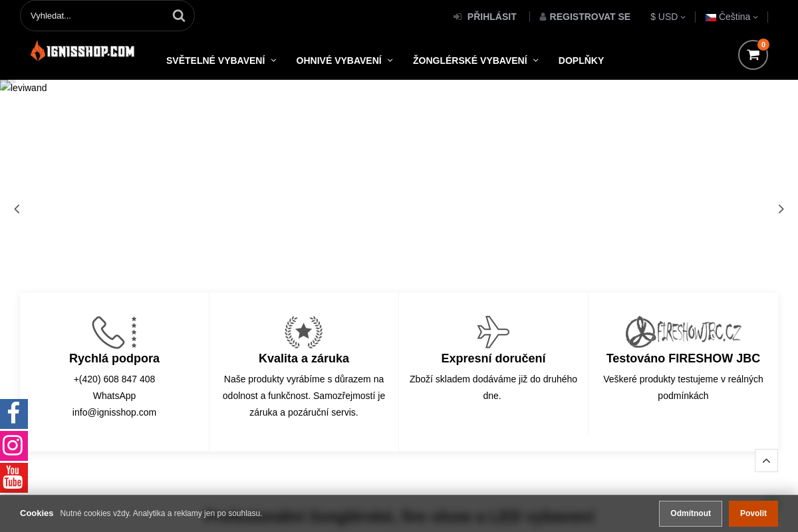This screenshot has width=798, height=532.
Task: Click the Cookies label in banner
Action: click(x=37, y=513)
